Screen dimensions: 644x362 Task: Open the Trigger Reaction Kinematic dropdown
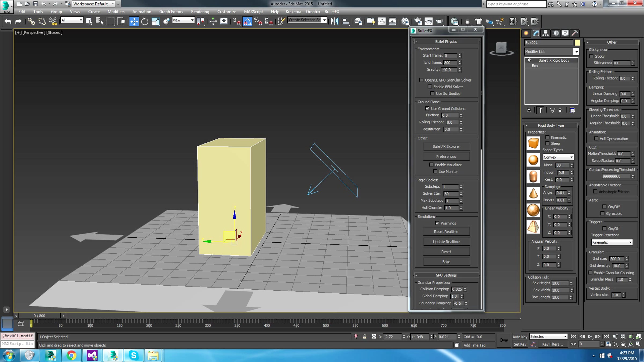tap(612, 242)
